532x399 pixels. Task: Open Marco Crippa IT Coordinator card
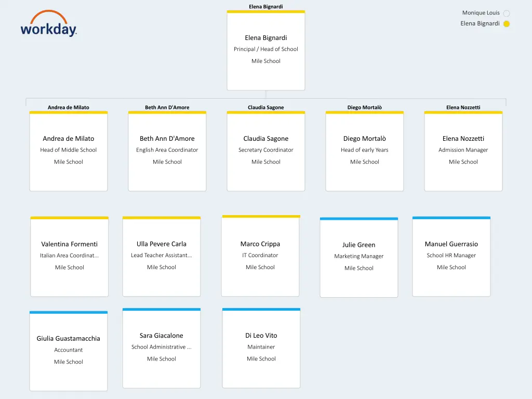260,256
